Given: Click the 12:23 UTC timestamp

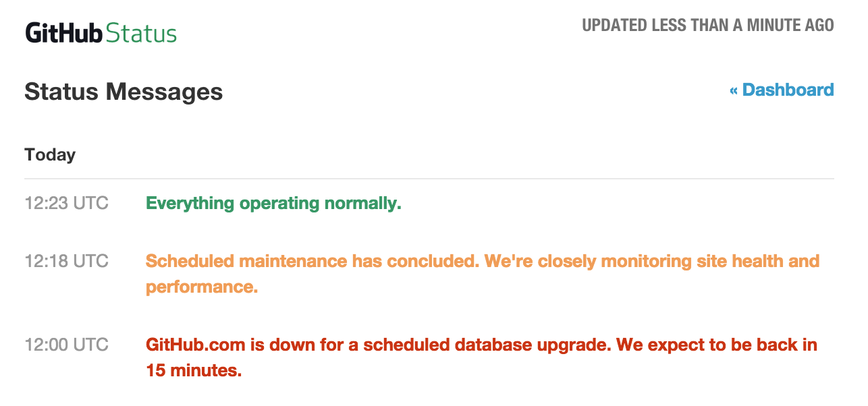Looking at the screenshot, I should coord(66,203).
